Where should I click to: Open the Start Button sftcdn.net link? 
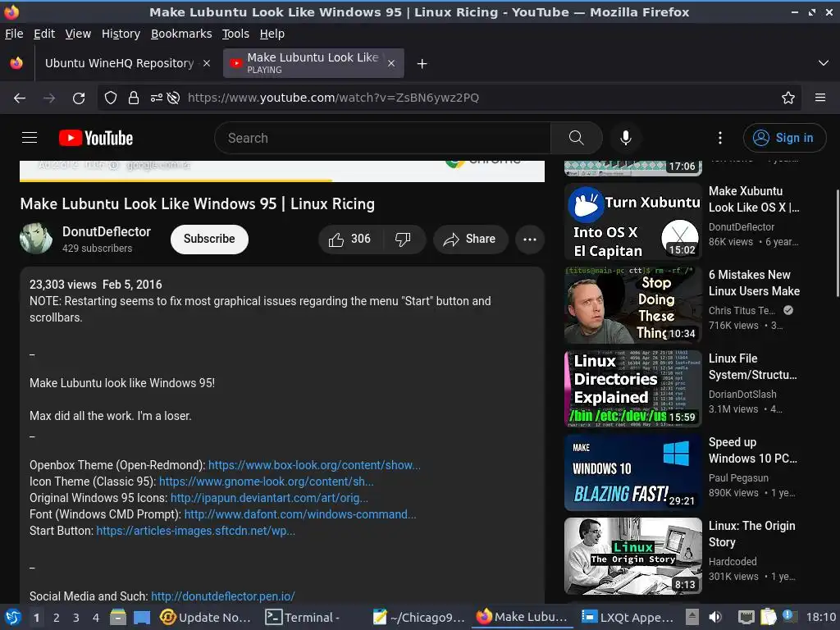[195, 531]
